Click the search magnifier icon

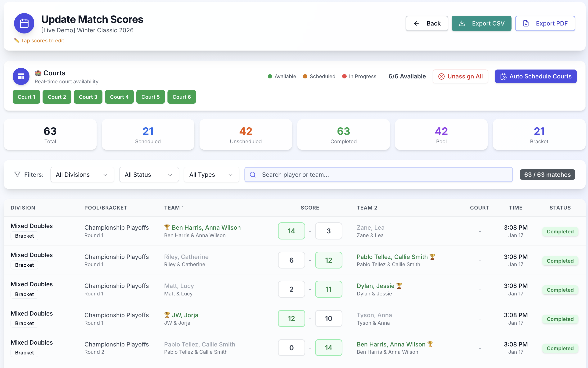pyautogui.click(x=253, y=174)
